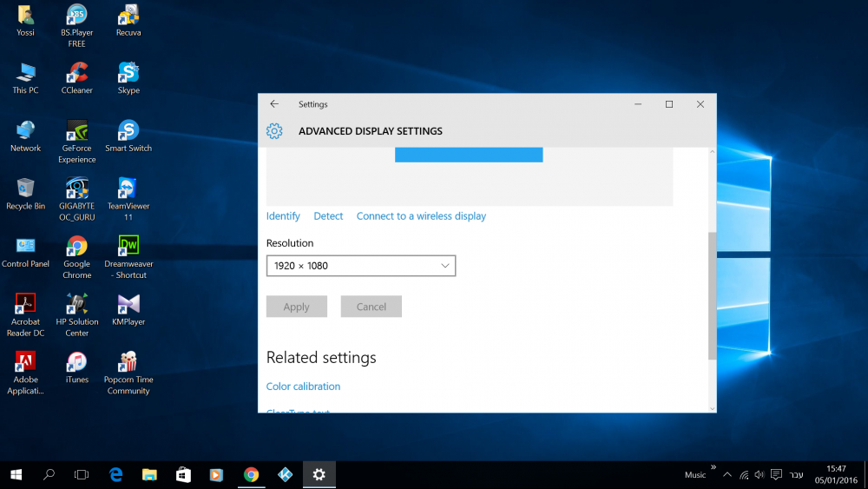Show hidden system tray icons chevron
Viewport: 868px width, 489px height.
click(x=727, y=474)
